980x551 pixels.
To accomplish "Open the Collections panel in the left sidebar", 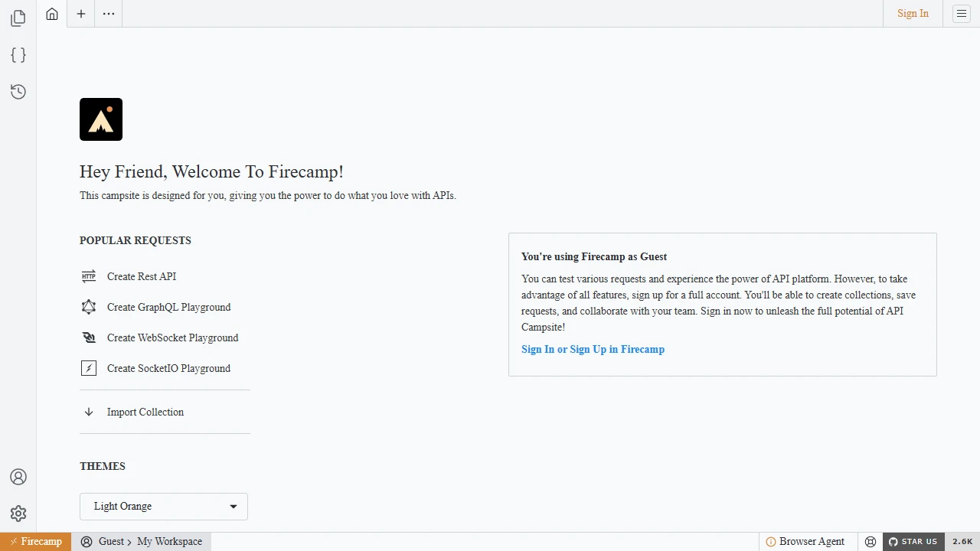I will (18, 18).
